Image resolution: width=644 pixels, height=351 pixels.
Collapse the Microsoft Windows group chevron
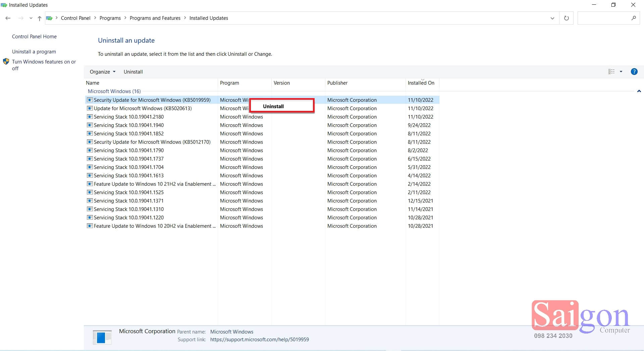[x=639, y=91]
